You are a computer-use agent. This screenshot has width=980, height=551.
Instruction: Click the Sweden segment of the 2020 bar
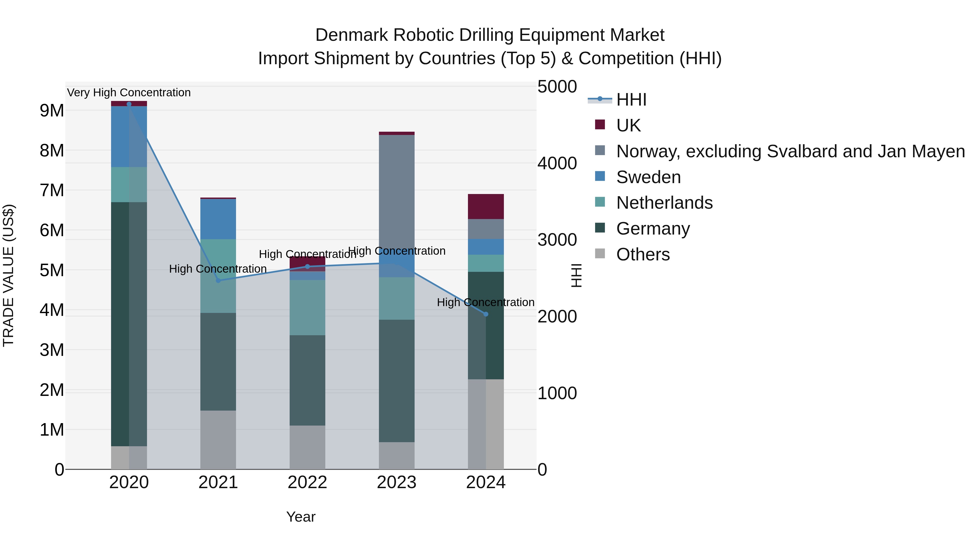(129, 137)
